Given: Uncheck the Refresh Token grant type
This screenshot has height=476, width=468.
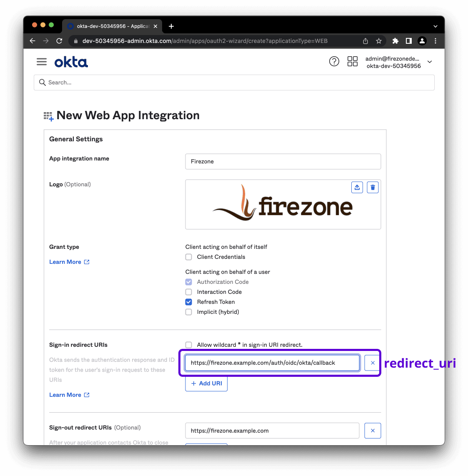Looking at the screenshot, I should (189, 302).
